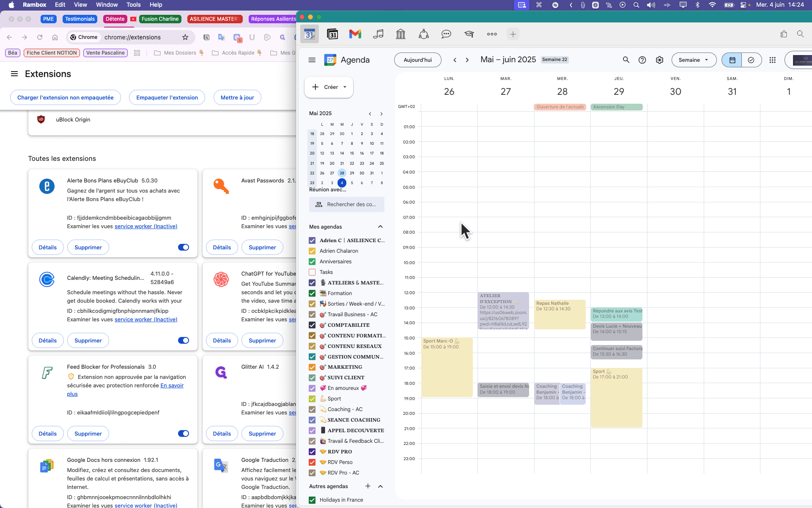Collapse the Mes agendas section
Screen dimensions: 812x508
point(380,227)
